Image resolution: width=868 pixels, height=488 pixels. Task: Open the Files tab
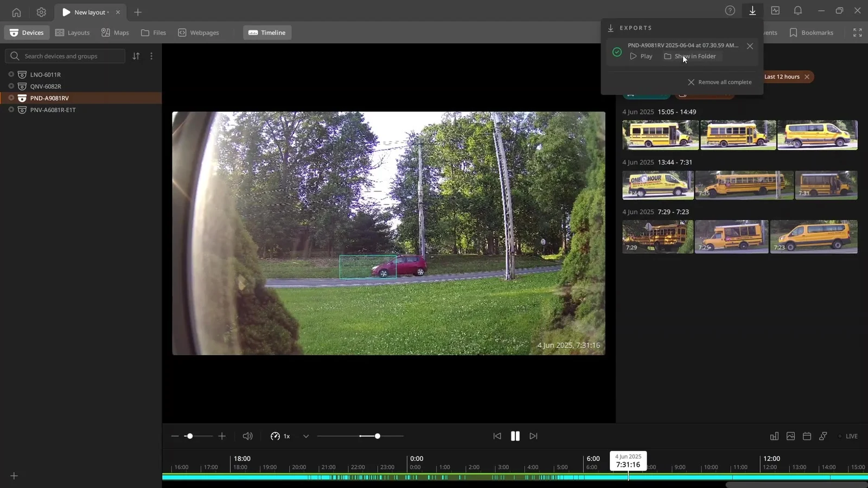pos(154,33)
